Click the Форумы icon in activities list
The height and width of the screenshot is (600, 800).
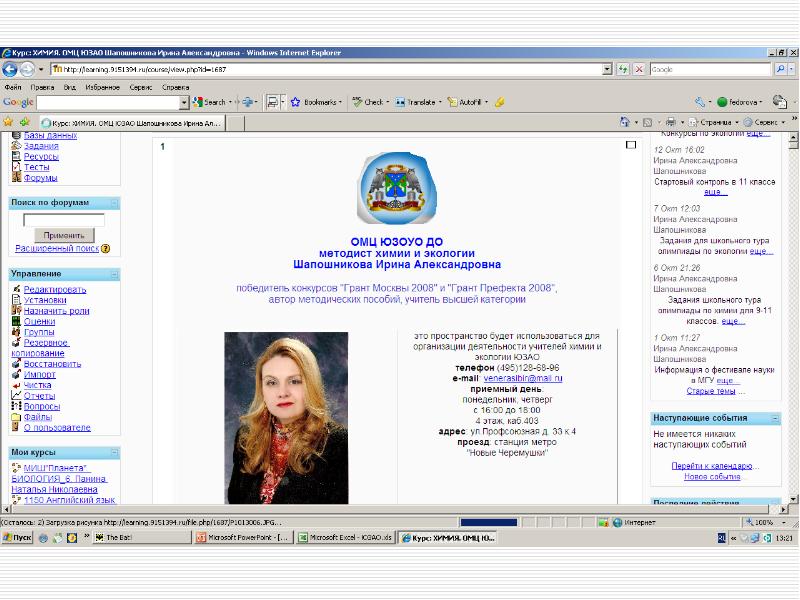point(17,178)
